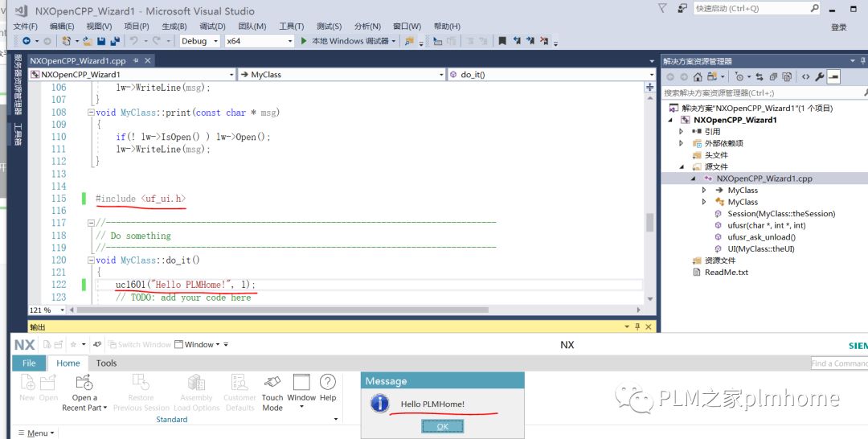The height and width of the screenshot is (439, 868).
Task: Click the notifications filter flag icon
Action: 662,8
